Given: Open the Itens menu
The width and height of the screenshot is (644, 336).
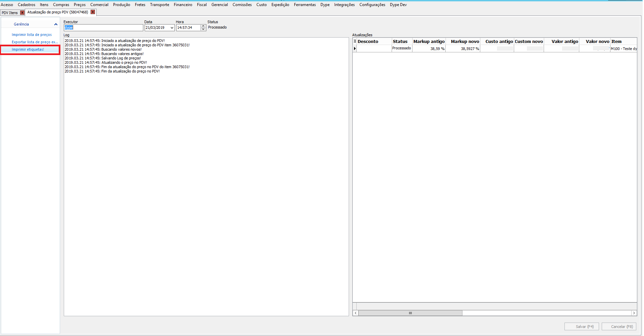Looking at the screenshot, I should click(x=44, y=5).
